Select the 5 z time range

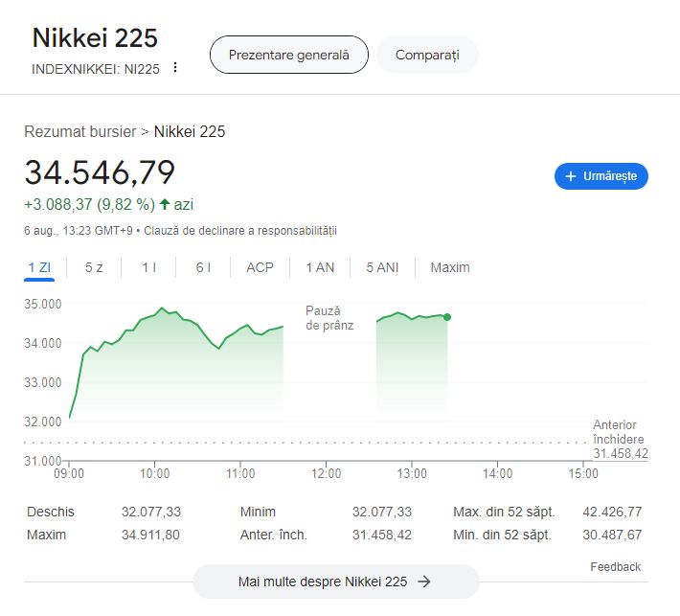point(94,267)
